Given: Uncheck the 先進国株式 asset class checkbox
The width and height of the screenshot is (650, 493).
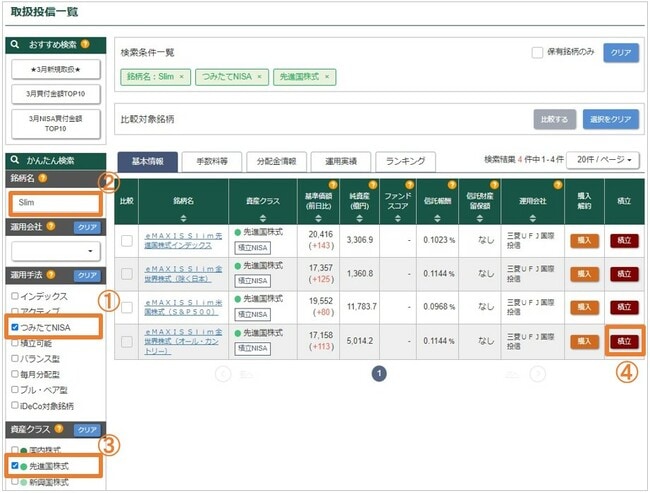Looking at the screenshot, I should (x=15, y=466).
